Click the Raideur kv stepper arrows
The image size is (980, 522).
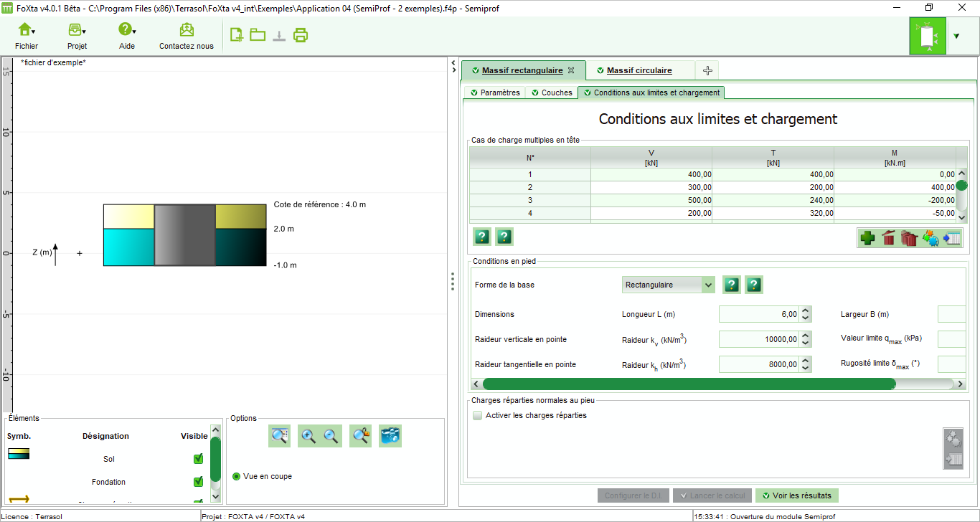pos(806,339)
